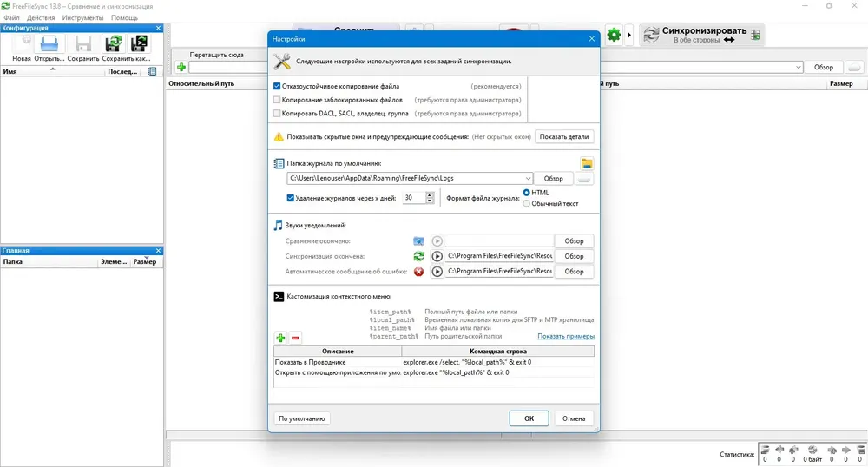Viewport: 868px width, 467px height.
Task: Click red error icon for error sound
Action: point(418,272)
